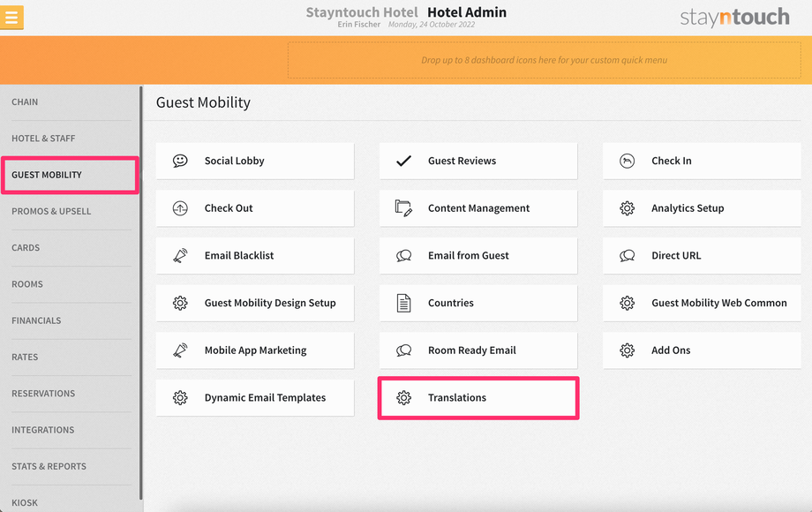This screenshot has height=512, width=812.
Task: Open the Check In settings tile
Action: point(702,161)
